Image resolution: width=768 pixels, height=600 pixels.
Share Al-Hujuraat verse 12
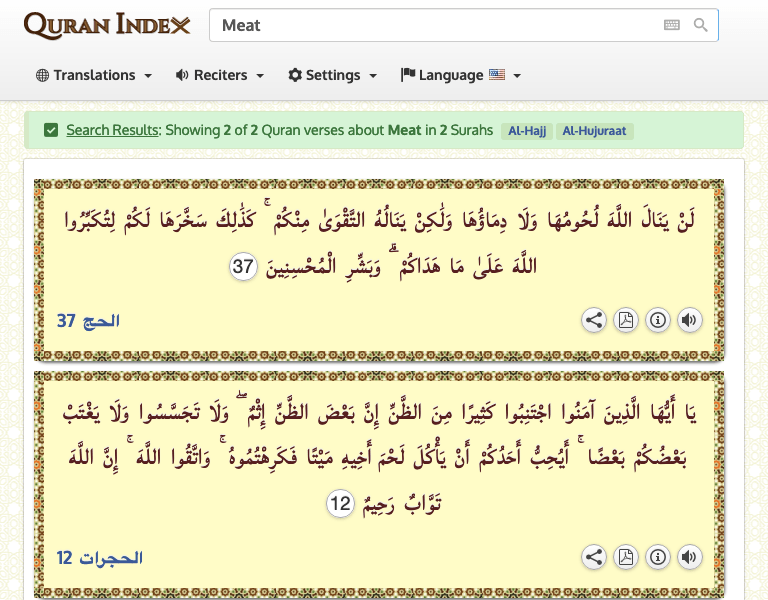594,557
